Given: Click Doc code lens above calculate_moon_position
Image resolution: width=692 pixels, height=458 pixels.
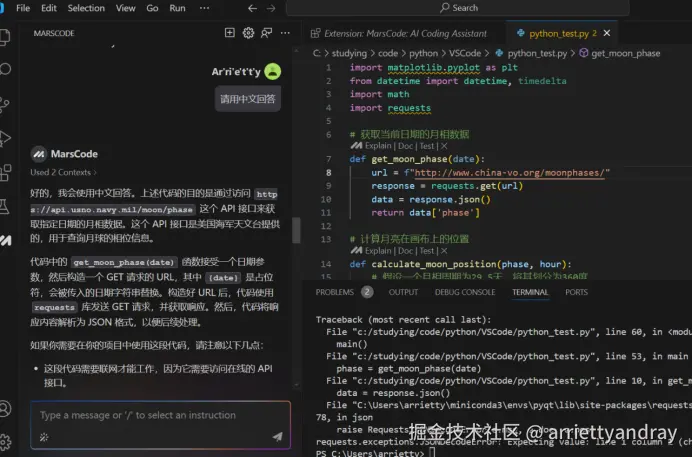Looking at the screenshot, I should [x=405, y=251].
